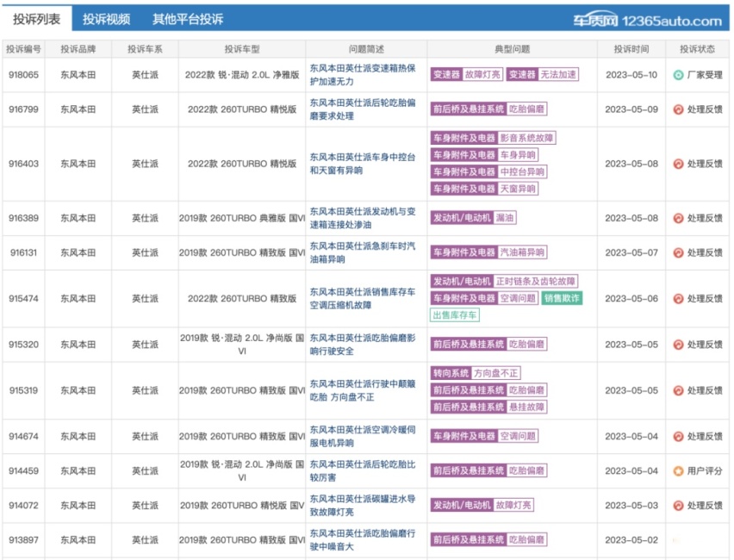The image size is (734, 560).
Task: Click the 厂家受理 status icon for 918065
Action: click(678, 75)
